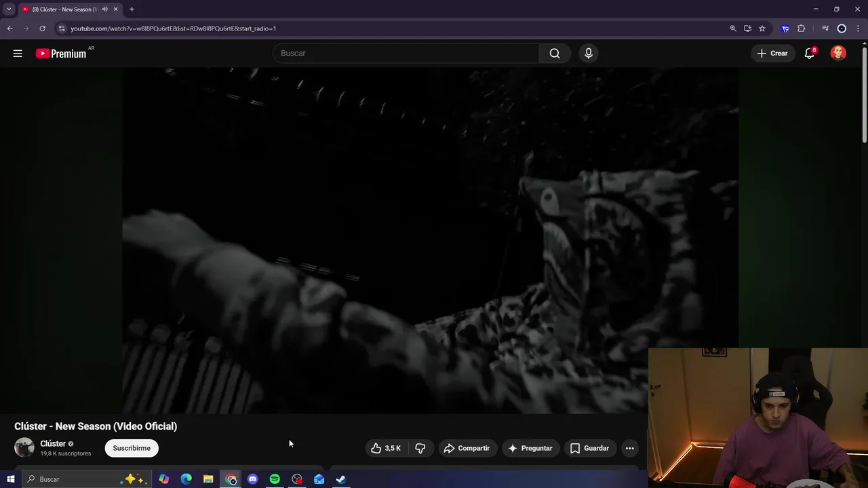
Task: Click the taskbar Buscar search box
Action: [x=85, y=479]
